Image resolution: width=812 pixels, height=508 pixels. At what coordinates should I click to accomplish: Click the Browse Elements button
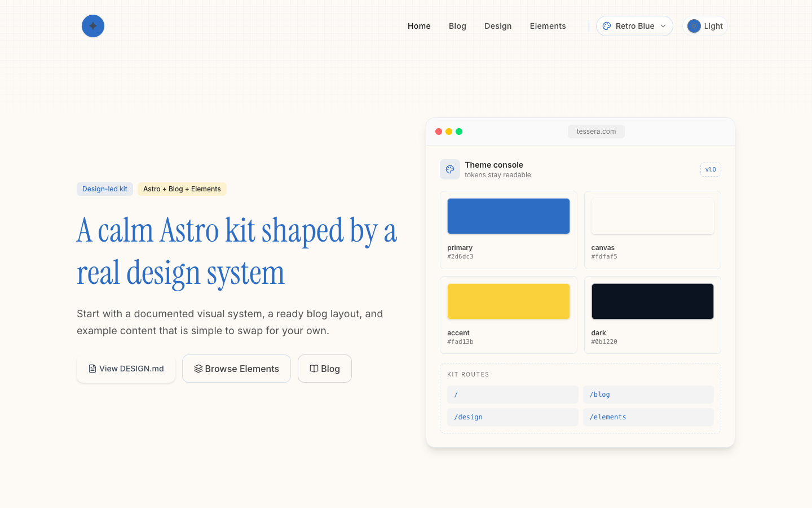[x=236, y=369]
